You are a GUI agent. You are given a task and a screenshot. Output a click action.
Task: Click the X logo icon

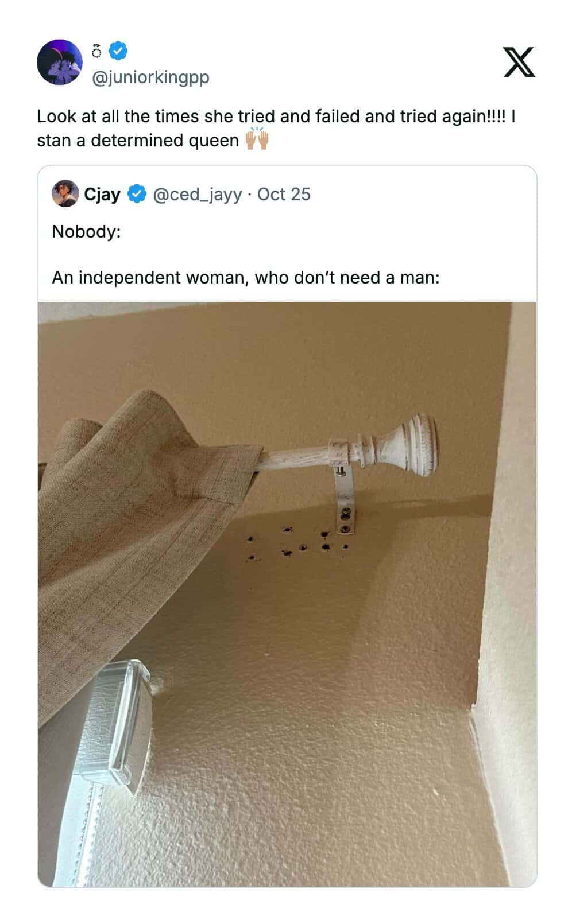click(x=519, y=62)
